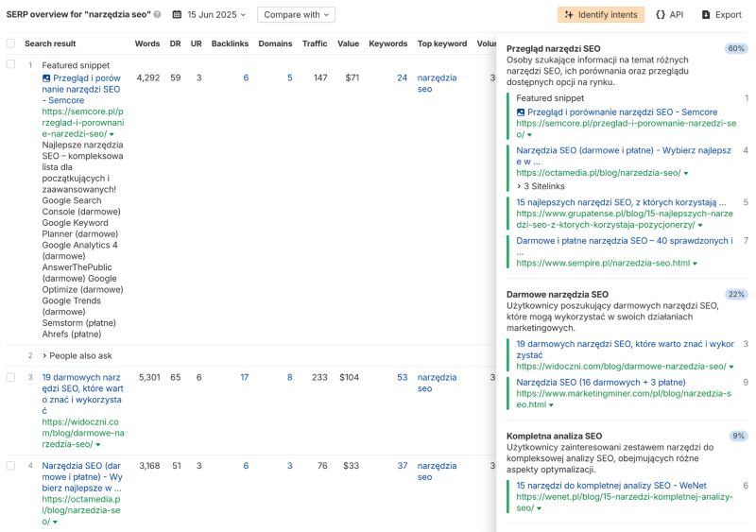
Task: Click backlinks count 17 in widoczni row
Action: pyautogui.click(x=245, y=378)
